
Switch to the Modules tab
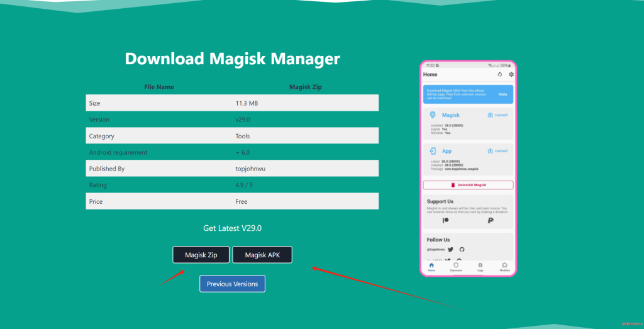tap(505, 267)
